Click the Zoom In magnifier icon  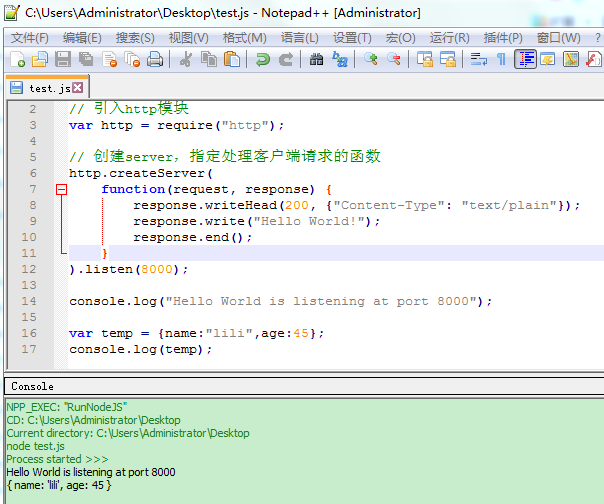371,59
